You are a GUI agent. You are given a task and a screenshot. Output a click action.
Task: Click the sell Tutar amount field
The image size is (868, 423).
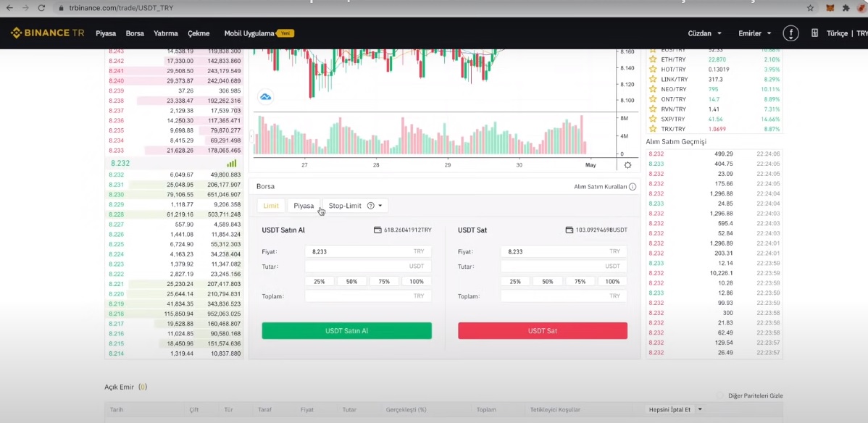[564, 267]
